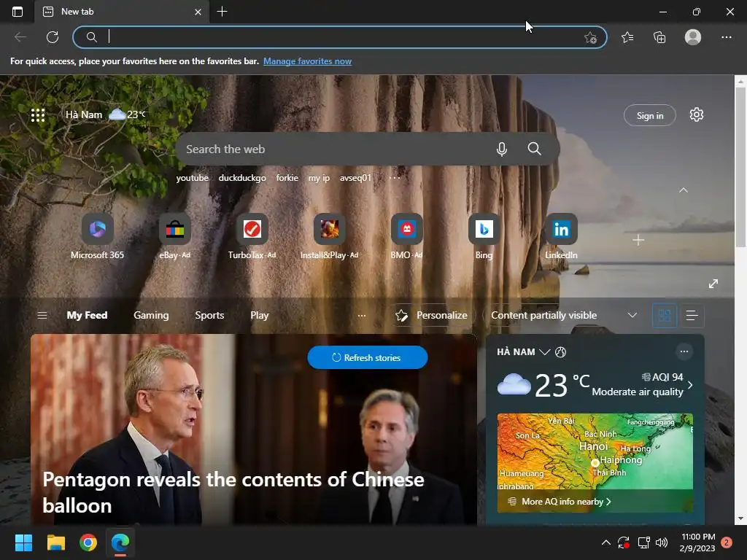Viewport: 747px width, 560px height.
Task: Open the Windows Start menu
Action: click(x=23, y=542)
